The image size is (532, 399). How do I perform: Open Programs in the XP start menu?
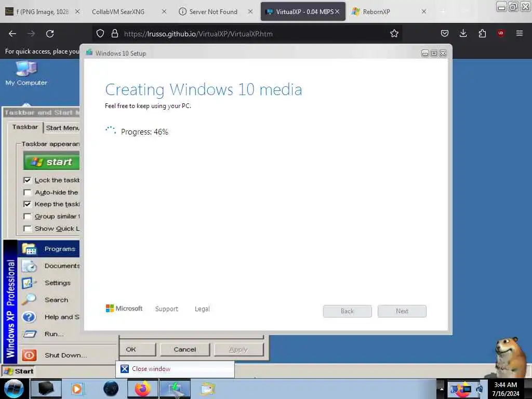point(48,249)
